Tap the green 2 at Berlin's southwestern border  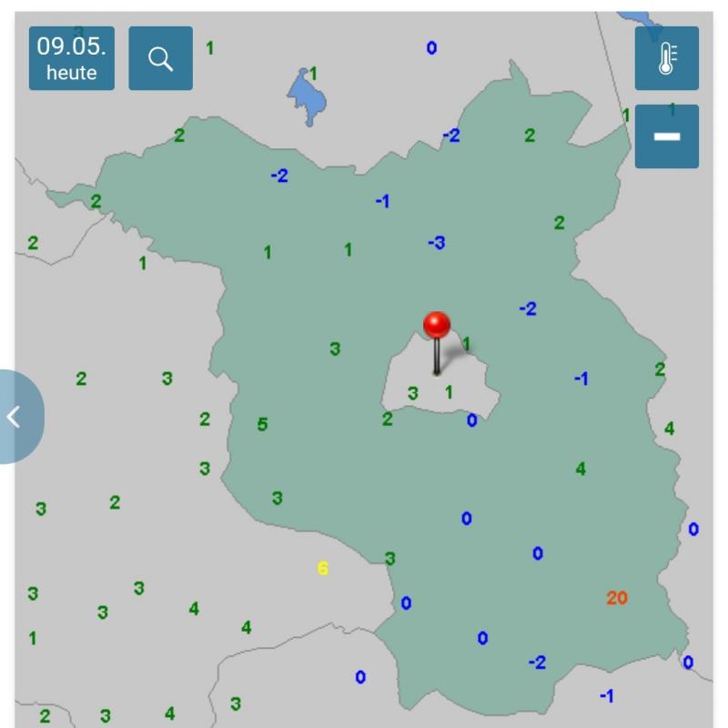tap(387, 420)
